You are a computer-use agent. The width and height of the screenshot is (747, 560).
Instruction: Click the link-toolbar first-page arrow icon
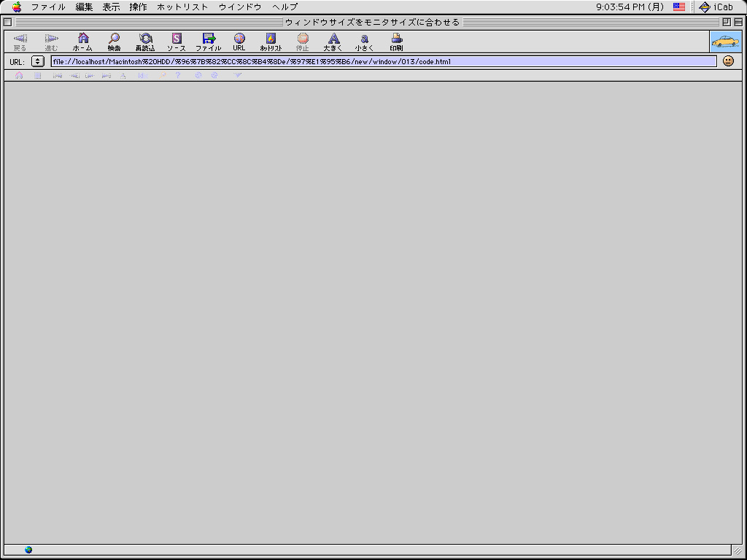click(58, 75)
